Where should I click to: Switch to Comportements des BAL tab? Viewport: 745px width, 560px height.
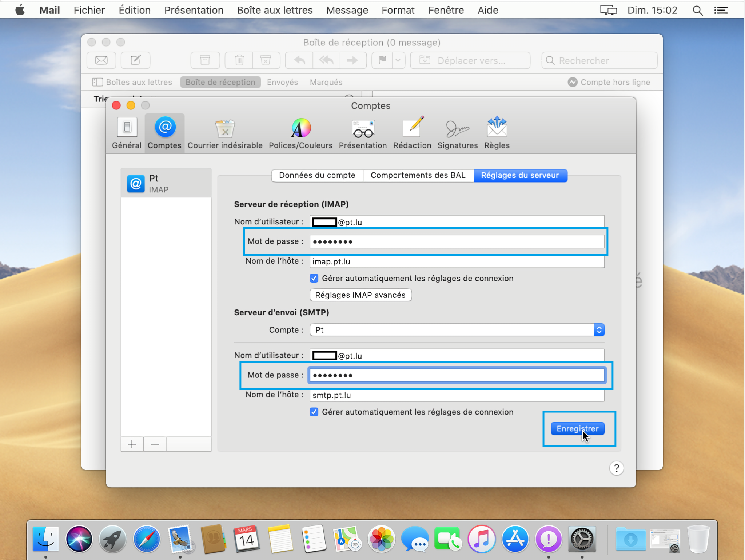[x=417, y=175]
